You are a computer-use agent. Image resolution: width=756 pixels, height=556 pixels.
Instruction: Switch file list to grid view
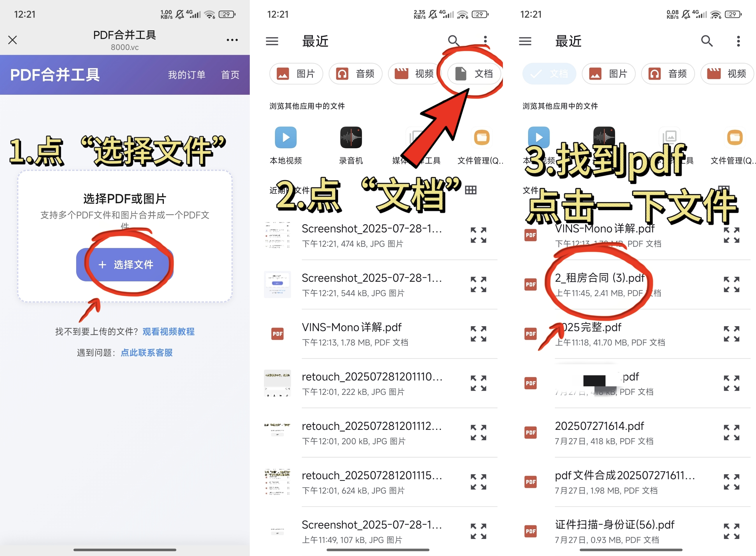471,189
